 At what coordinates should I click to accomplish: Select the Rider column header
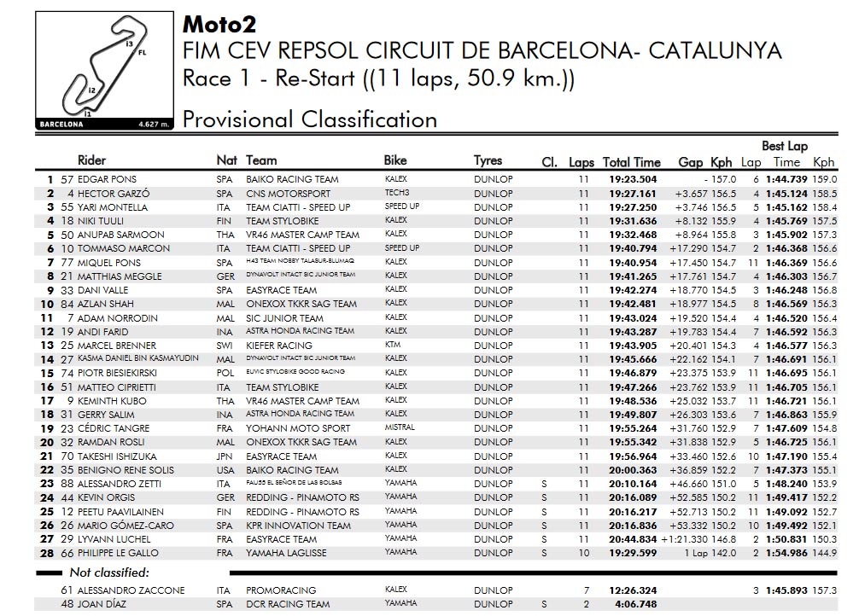[91, 160]
